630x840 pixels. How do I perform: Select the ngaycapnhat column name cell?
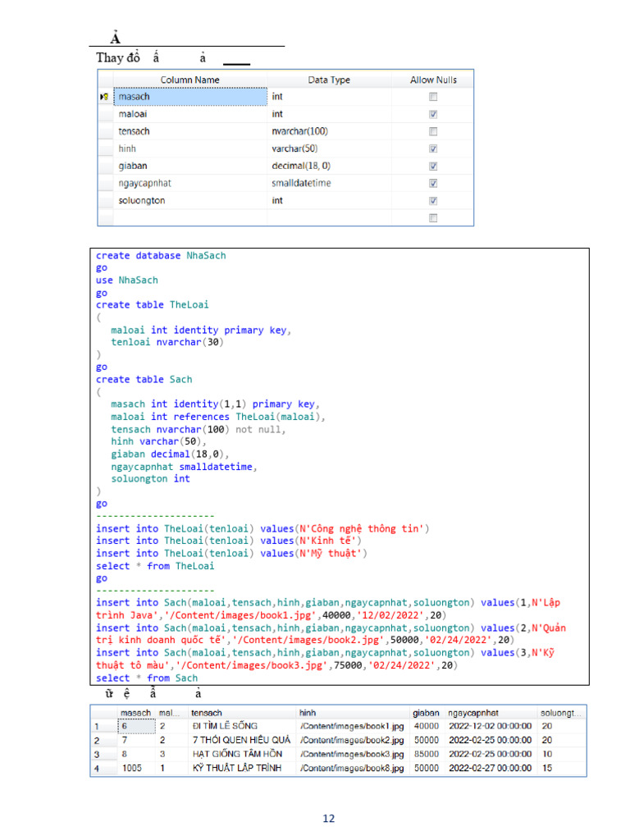tap(190, 183)
